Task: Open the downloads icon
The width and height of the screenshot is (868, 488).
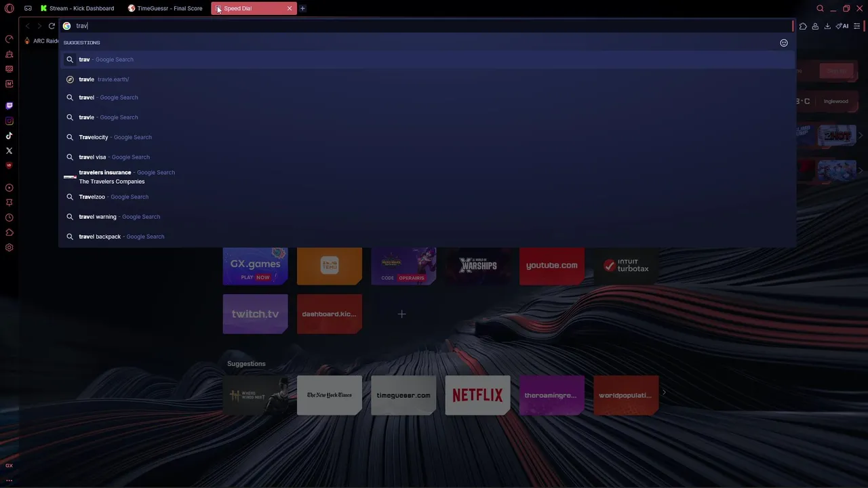Action: click(x=827, y=26)
